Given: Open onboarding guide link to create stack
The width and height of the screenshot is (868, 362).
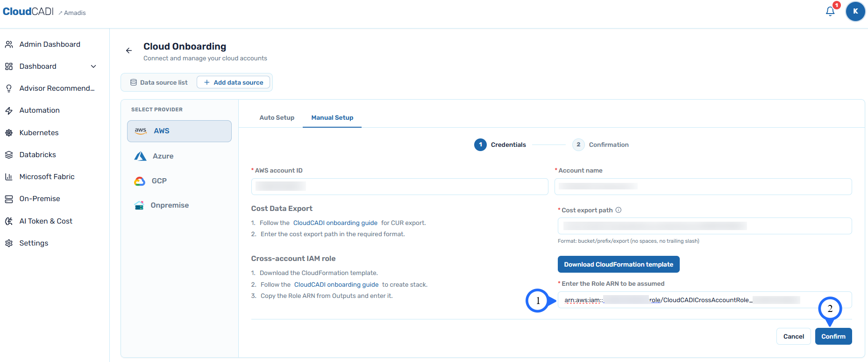Looking at the screenshot, I should pyautogui.click(x=336, y=285).
